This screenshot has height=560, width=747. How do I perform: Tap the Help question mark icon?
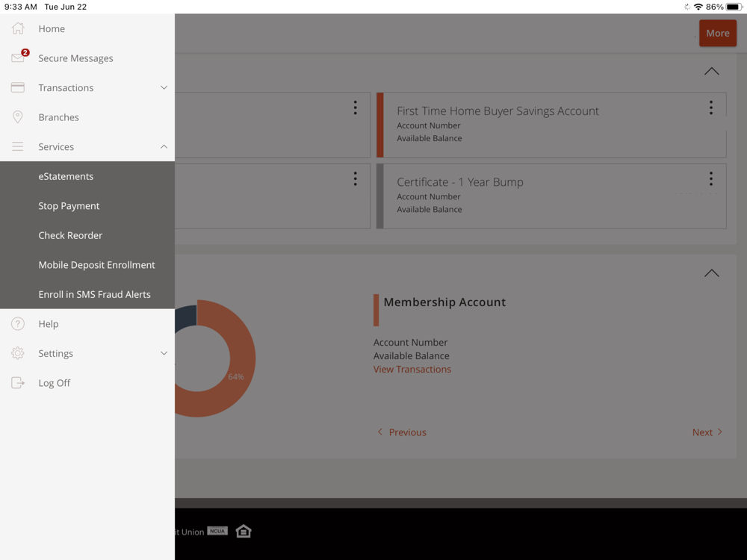[18, 324]
